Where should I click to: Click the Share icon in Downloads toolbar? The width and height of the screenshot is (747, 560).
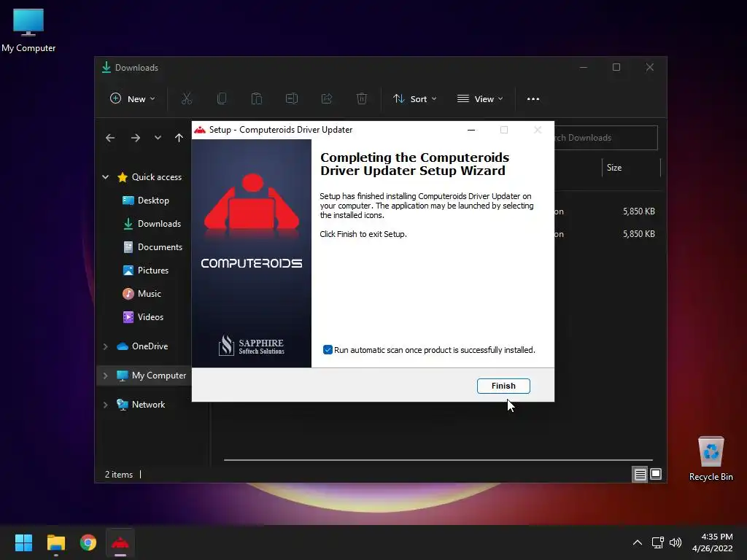[327, 98]
